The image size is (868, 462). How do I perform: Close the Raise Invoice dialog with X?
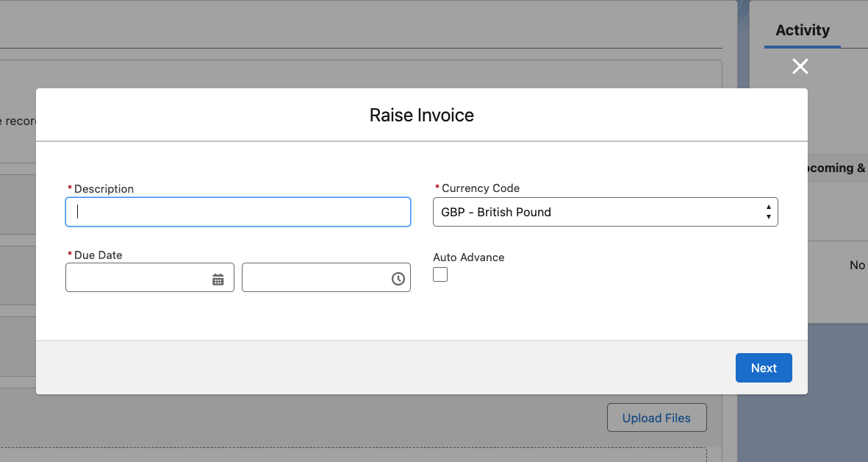(x=800, y=67)
